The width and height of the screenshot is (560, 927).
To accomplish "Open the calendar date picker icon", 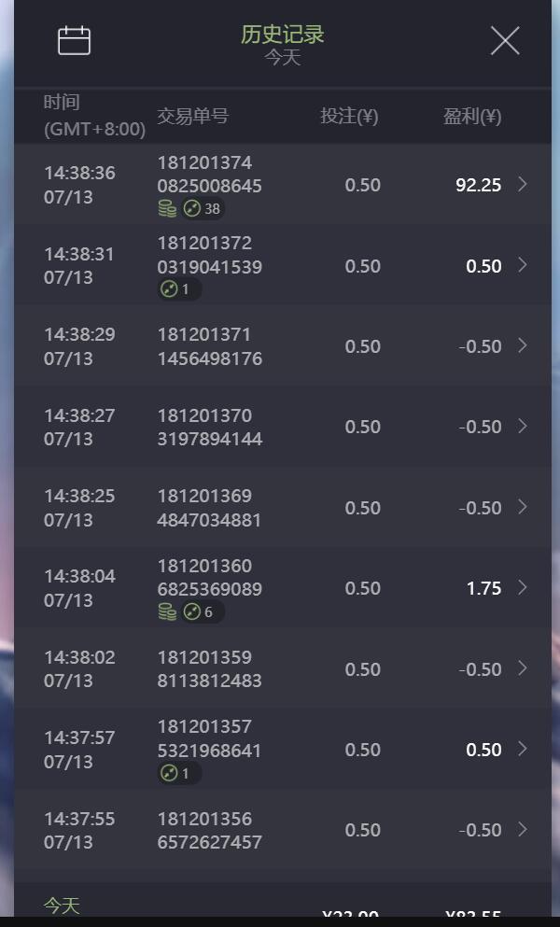I will tap(74, 41).
